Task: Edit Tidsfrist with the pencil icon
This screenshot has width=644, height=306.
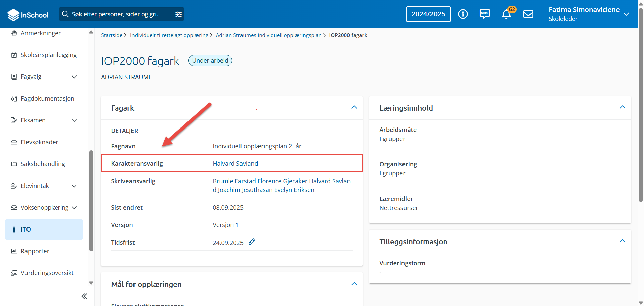Action: pyautogui.click(x=252, y=242)
